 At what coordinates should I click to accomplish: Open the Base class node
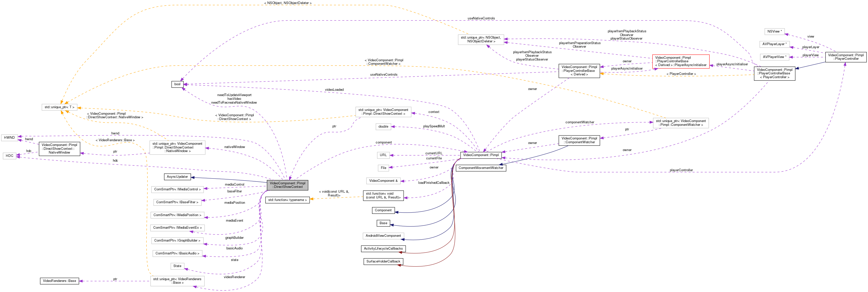[383, 223]
